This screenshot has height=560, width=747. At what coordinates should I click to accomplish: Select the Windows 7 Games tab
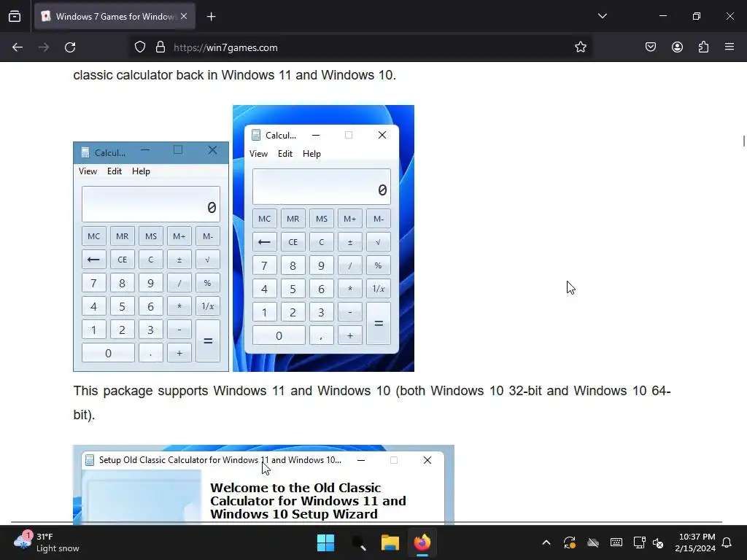[115, 17]
